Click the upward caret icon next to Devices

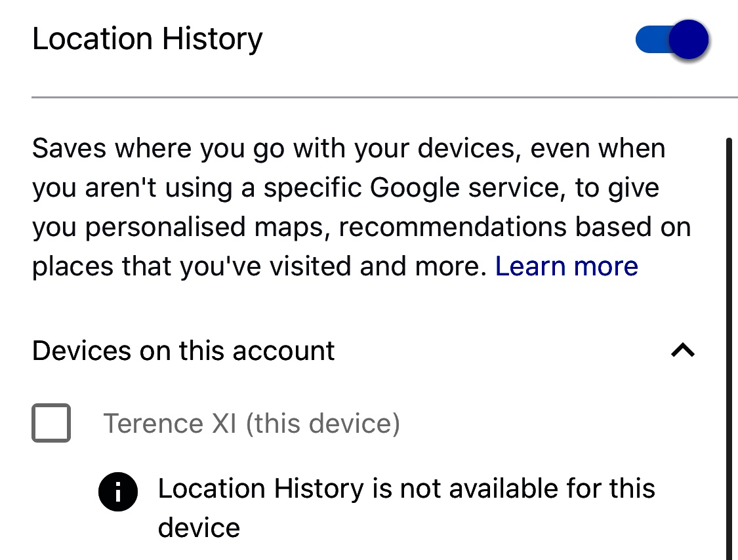pos(683,350)
